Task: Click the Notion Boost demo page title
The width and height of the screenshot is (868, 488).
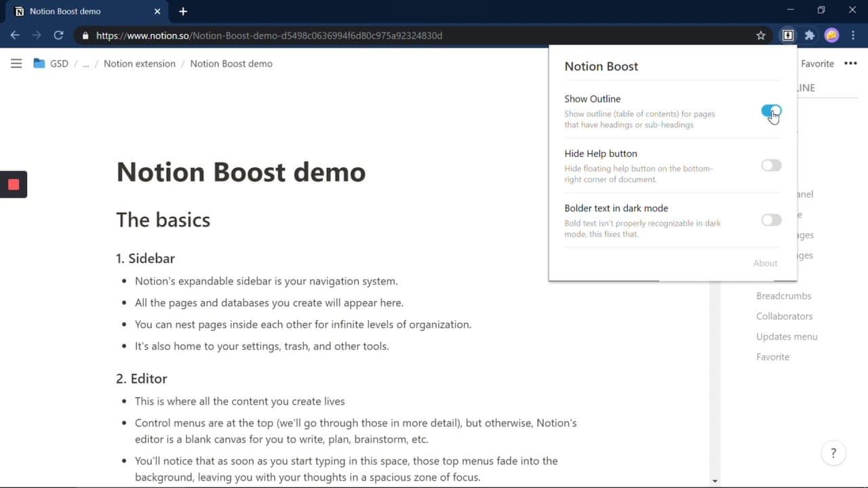Action: [241, 172]
